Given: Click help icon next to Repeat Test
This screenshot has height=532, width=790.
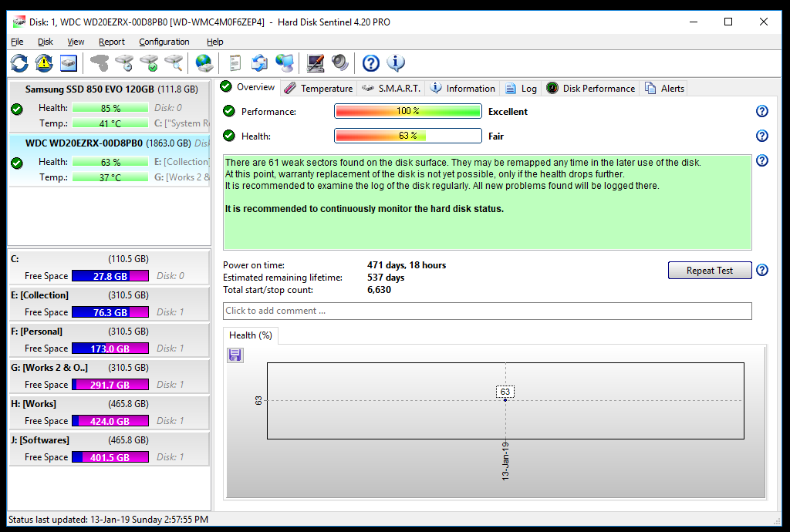Looking at the screenshot, I should click(x=762, y=271).
